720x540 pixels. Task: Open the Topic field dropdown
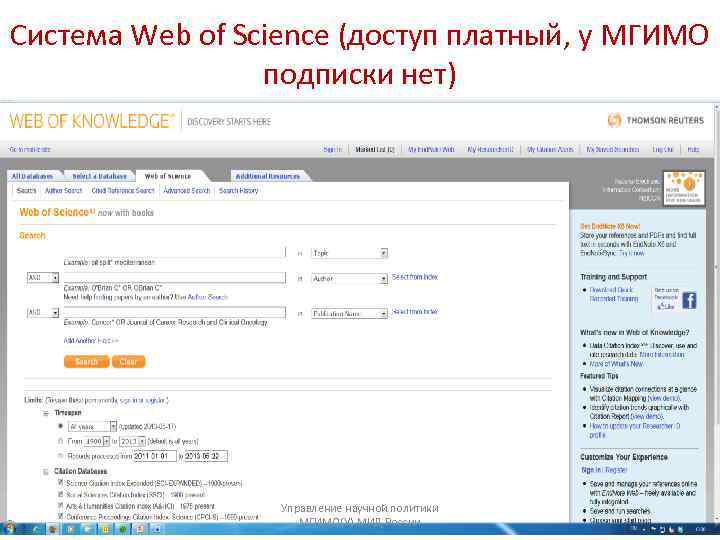[x=349, y=253]
